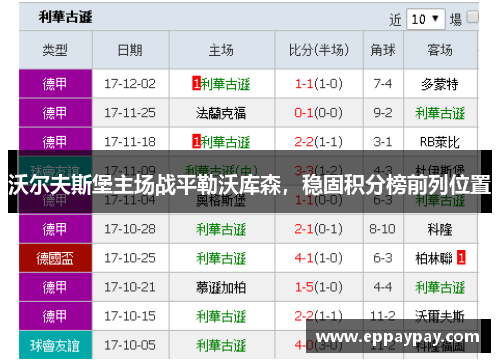Select the date 17-10-25
The image size is (500, 362).
pos(130,258)
